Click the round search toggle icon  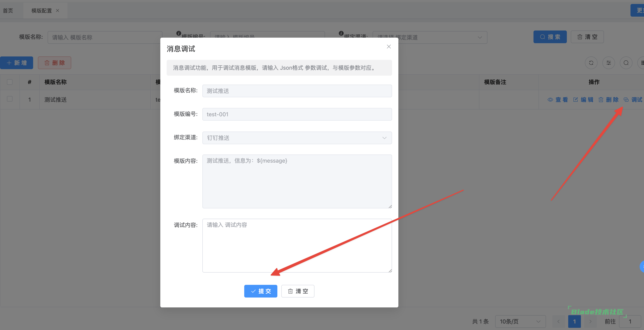(626, 63)
